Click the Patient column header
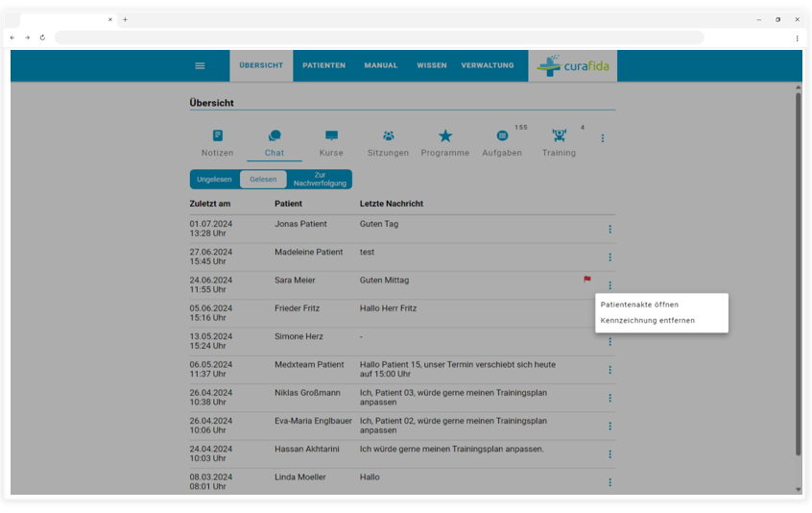 (x=289, y=204)
